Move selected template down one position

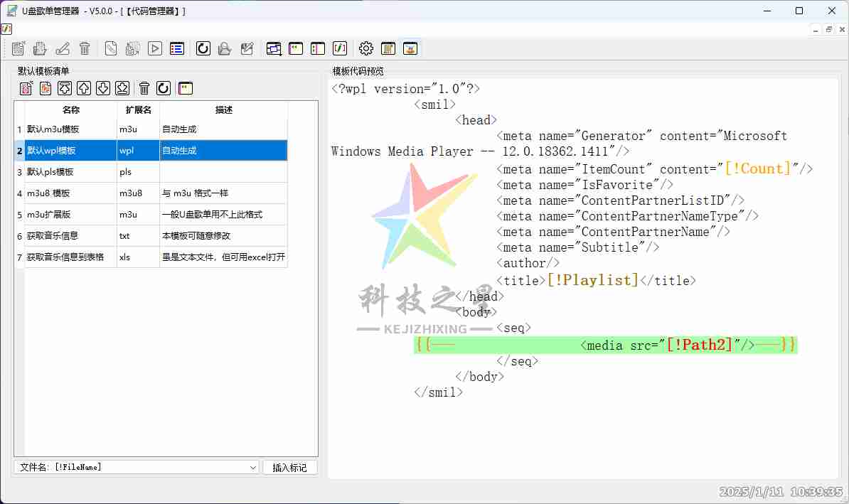point(103,88)
